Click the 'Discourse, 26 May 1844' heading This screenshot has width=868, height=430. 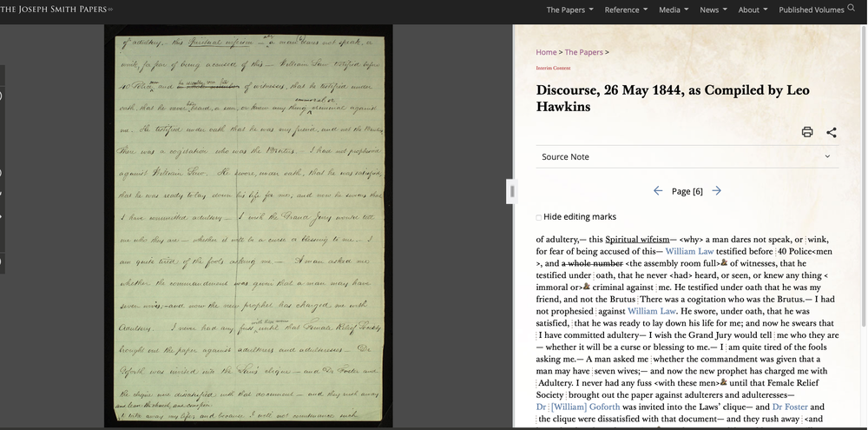(673, 98)
